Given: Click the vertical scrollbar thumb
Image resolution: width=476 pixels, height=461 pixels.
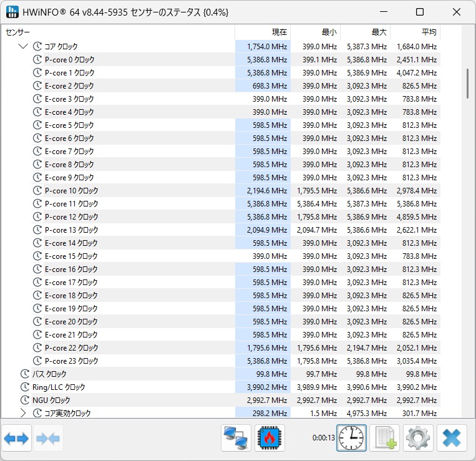Looking at the screenshot, I should point(467,84).
